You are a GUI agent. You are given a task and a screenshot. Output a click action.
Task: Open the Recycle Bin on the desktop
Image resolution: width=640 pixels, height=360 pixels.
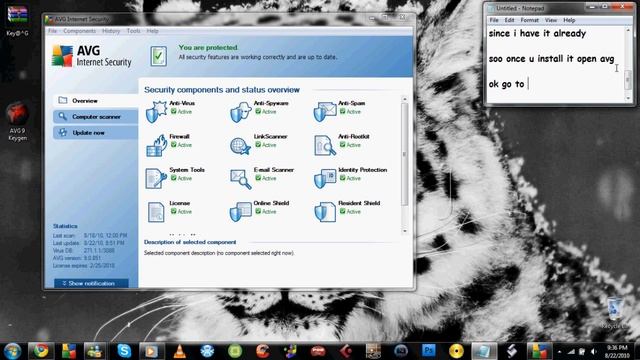tap(615, 313)
